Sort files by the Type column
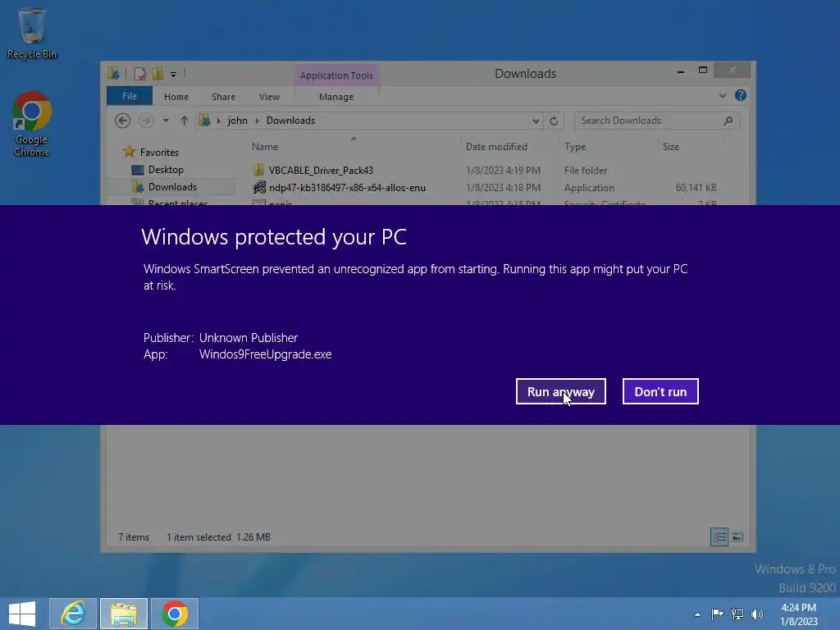Image resolution: width=840 pixels, height=630 pixels. click(575, 146)
